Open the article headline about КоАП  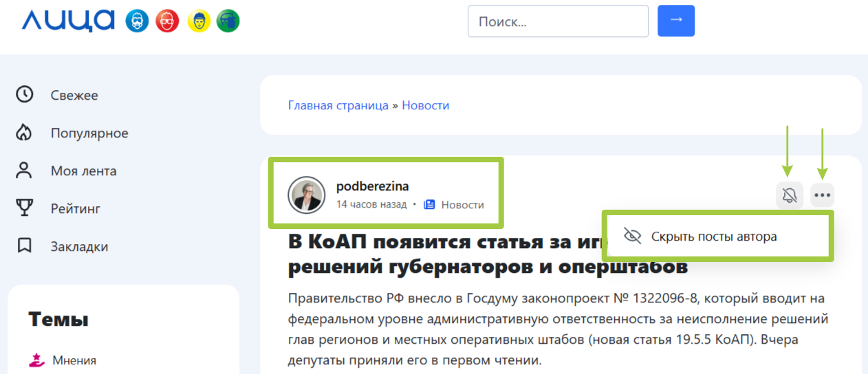[487, 254]
